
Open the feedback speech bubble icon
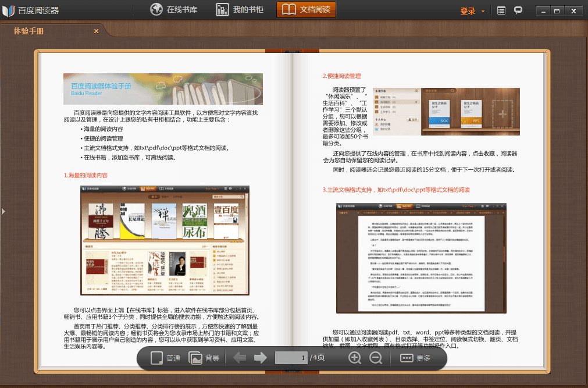pyautogui.click(x=518, y=10)
